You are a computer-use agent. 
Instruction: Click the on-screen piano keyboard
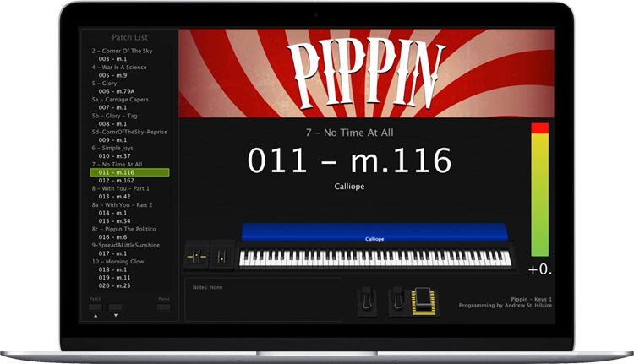pyautogui.click(x=374, y=258)
